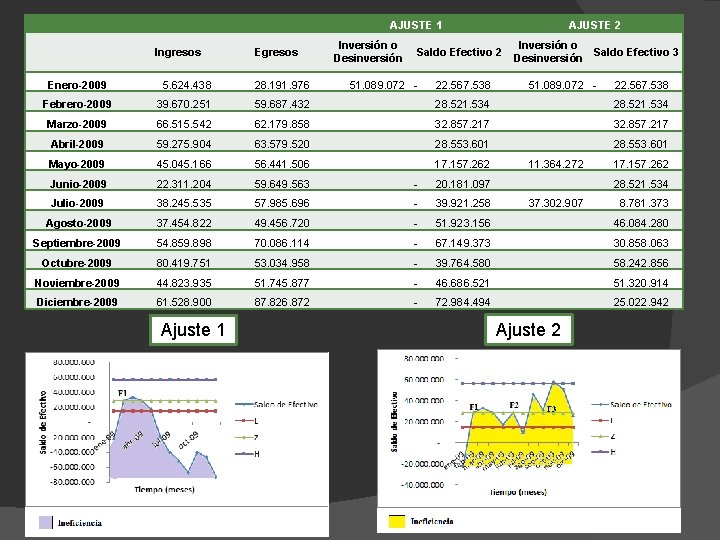Click "Tiempo (meses)" axis title in Ajuste 1 chart
Image resolution: width=720 pixels, height=540 pixels.
pos(164,489)
